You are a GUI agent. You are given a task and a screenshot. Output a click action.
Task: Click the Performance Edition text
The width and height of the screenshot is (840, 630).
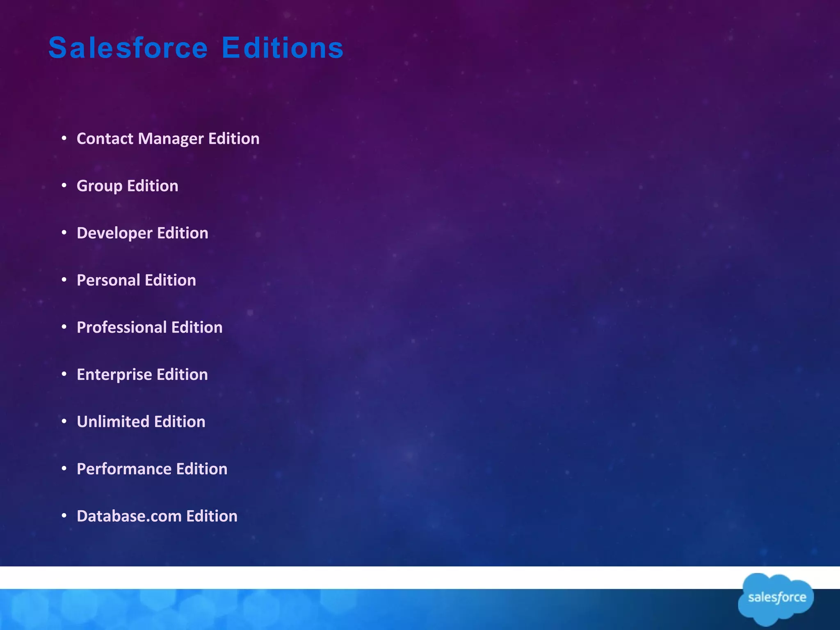[152, 469]
